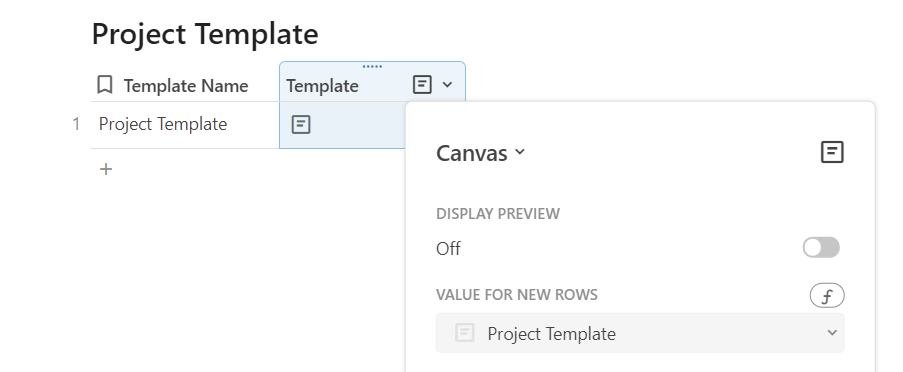Click canvas icon in Template column header

pyautogui.click(x=422, y=85)
